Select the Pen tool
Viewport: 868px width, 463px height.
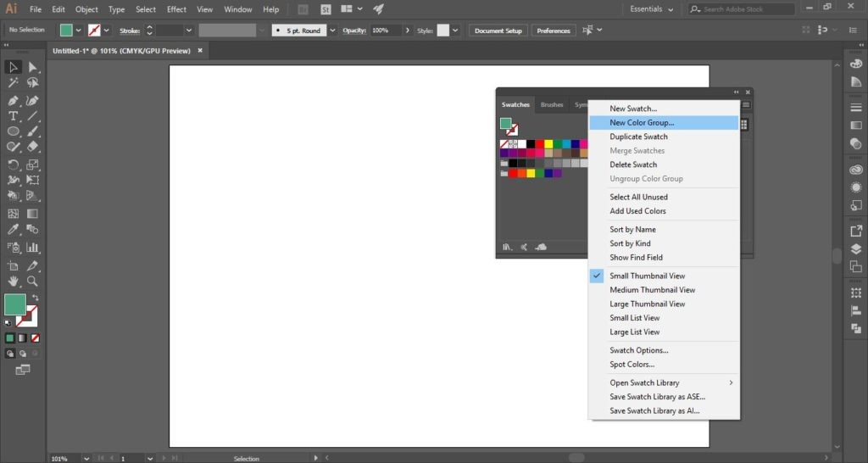coord(13,101)
